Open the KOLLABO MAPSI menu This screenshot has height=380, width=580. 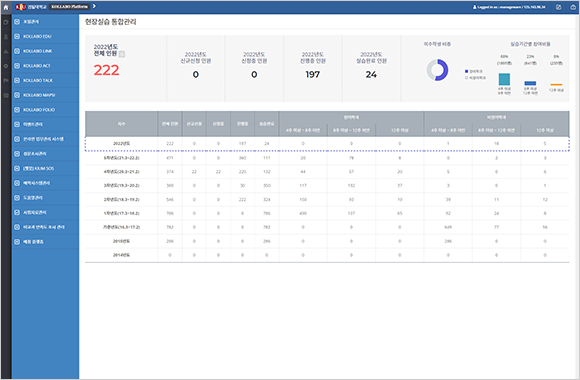click(45, 95)
